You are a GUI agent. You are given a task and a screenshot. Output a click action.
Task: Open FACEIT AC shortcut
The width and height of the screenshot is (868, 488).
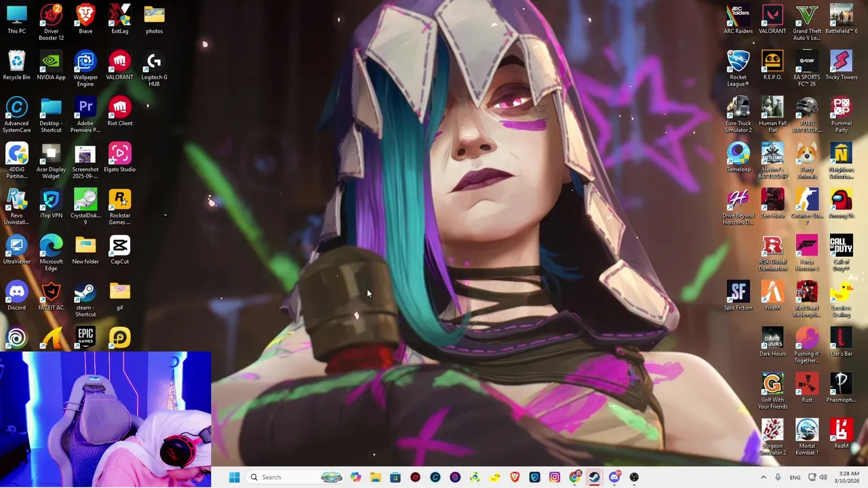51,296
